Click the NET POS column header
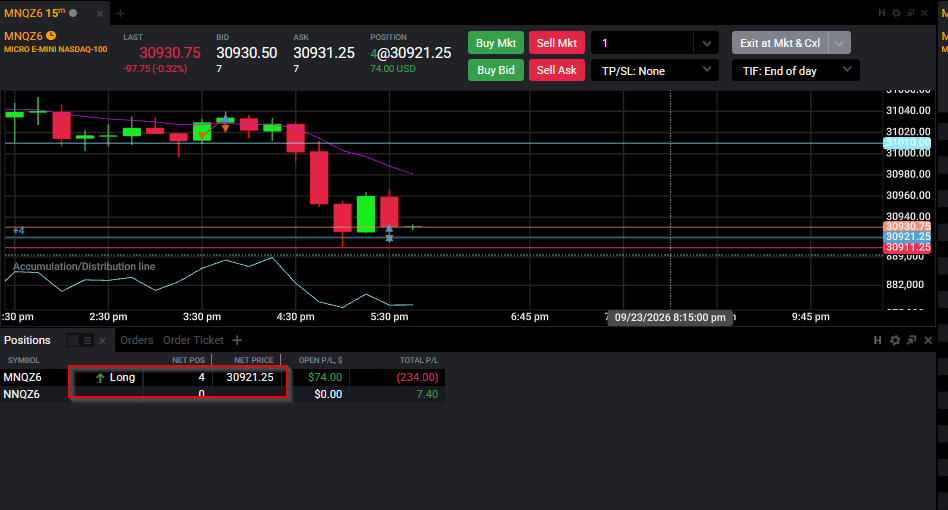Viewport: 948px width, 510px height. (x=188, y=360)
